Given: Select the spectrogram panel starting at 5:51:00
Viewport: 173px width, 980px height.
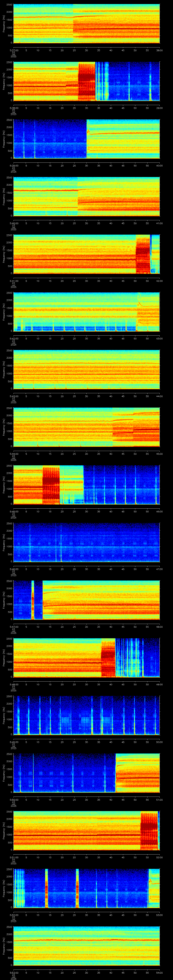Looking at the screenshot, I should coord(87,831).
